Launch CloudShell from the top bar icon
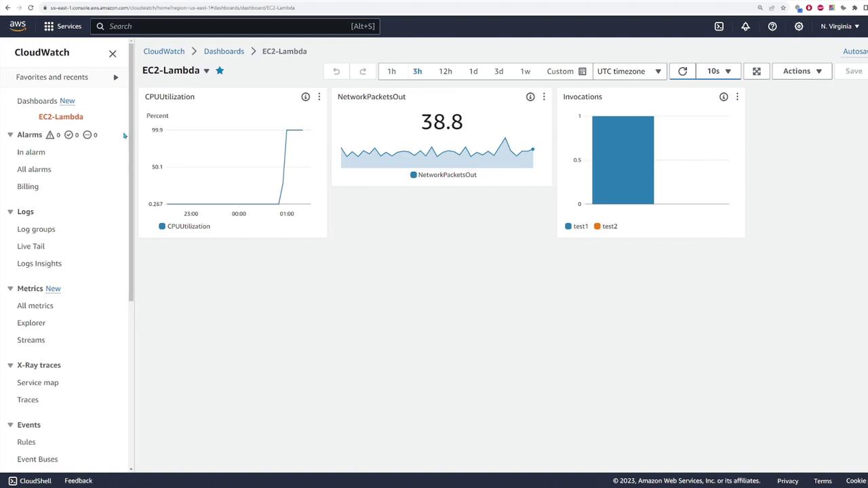The image size is (868, 488). [x=719, y=26]
